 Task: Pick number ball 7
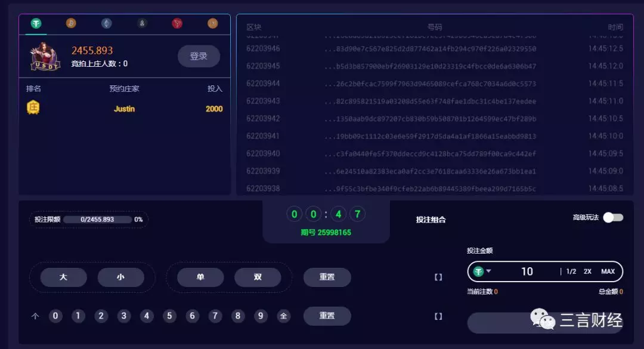(215, 316)
